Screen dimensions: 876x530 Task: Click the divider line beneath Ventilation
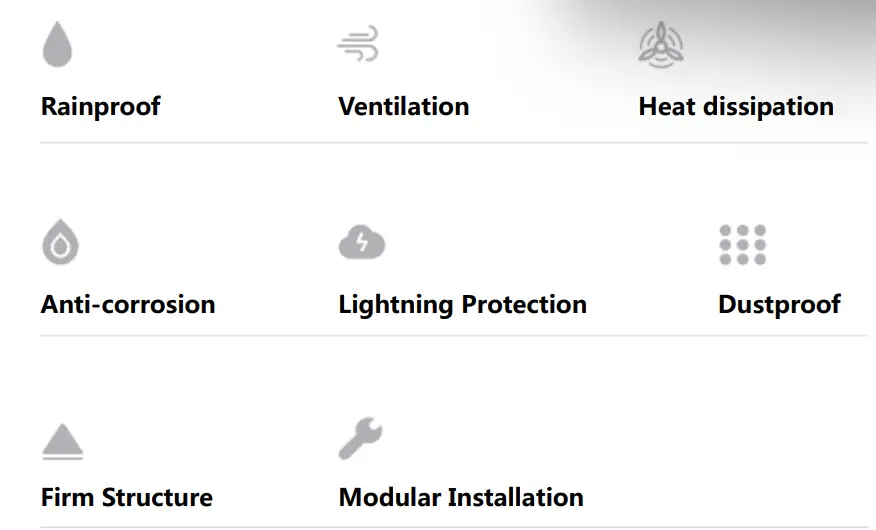click(404, 143)
